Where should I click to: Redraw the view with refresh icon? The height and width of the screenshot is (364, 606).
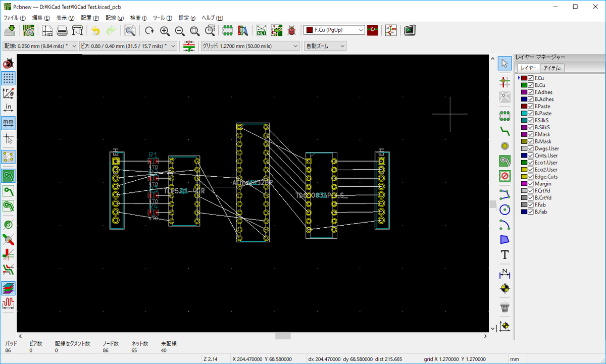[149, 30]
